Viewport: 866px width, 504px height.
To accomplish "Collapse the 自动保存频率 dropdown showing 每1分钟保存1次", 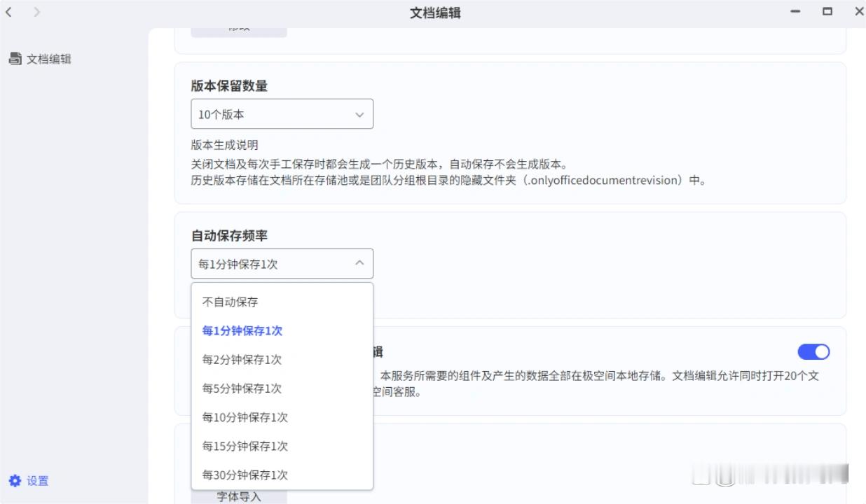I will (x=282, y=264).
